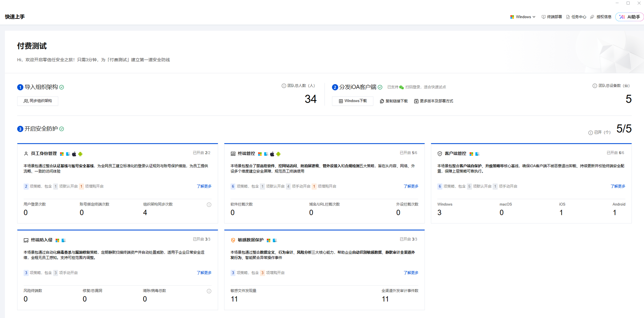Viewport: 644px width, 318px height.
Task: Click the 复制链接下载 copy icon
Action: [382, 101]
